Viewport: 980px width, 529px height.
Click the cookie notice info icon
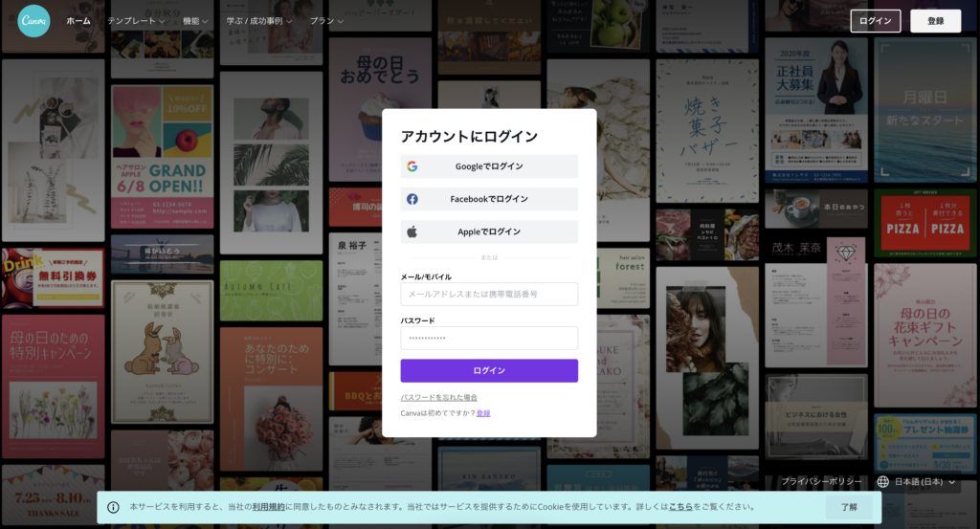[x=113, y=507]
